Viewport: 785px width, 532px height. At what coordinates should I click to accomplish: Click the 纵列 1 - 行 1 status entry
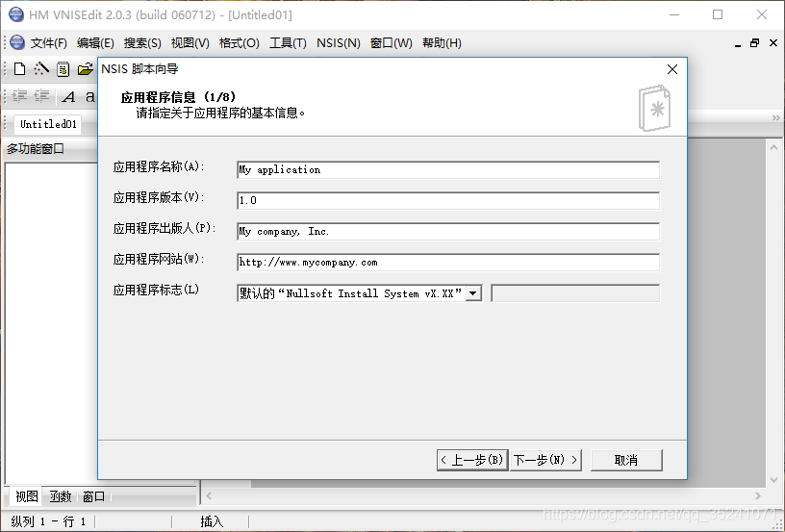tap(48, 521)
